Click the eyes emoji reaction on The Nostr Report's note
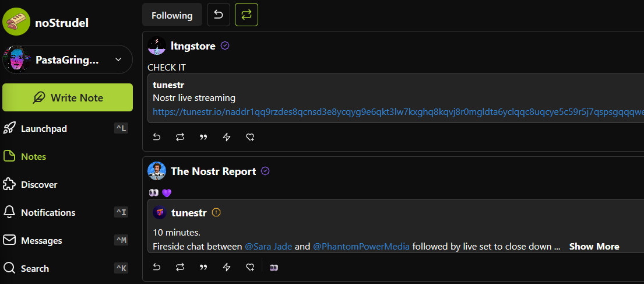Viewport: 644px width, 284px height. point(274,268)
